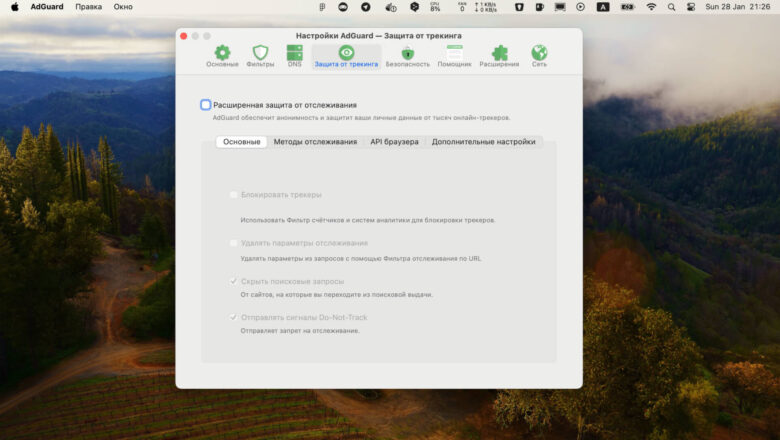Click the network speed KB/s indicator
This screenshot has width=780, height=440.
point(486,7)
